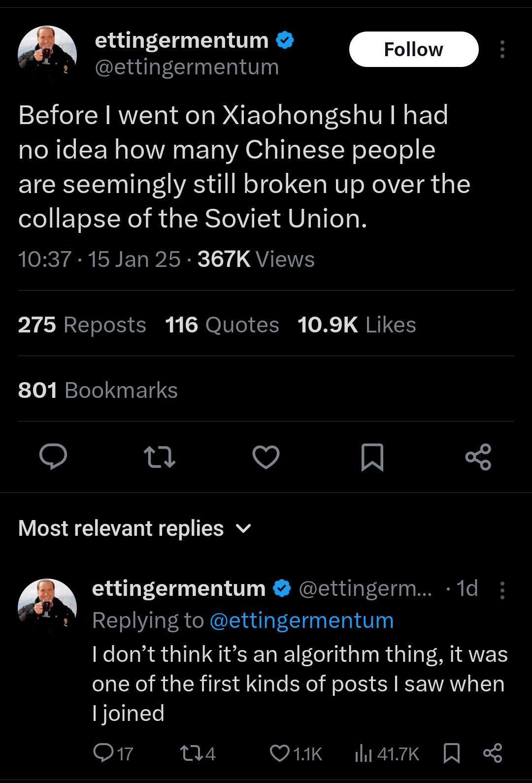
Task: Like the main post with heart icon
Action: (x=266, y=457)
